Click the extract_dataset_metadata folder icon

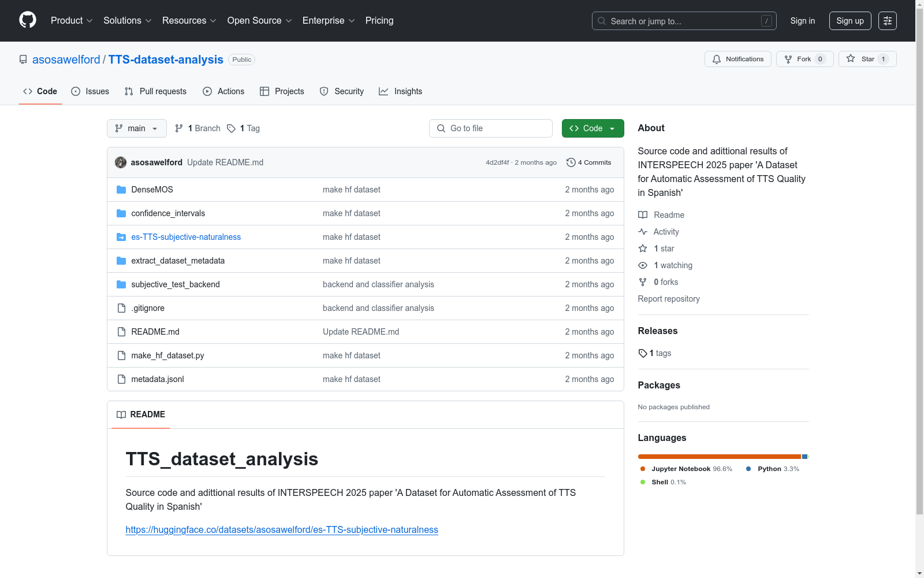121,261
